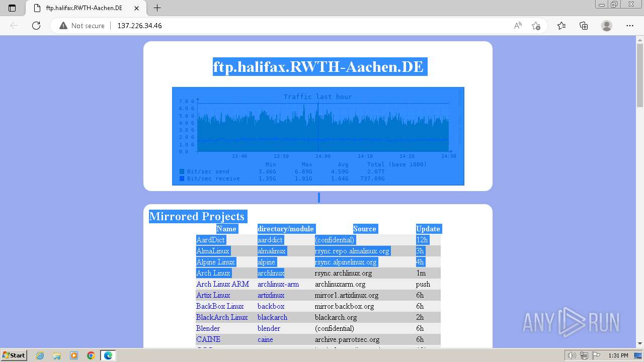Screen dimensions: 644x362
Task: Open the system tray volume icon
Action: (x=573, y=355)
